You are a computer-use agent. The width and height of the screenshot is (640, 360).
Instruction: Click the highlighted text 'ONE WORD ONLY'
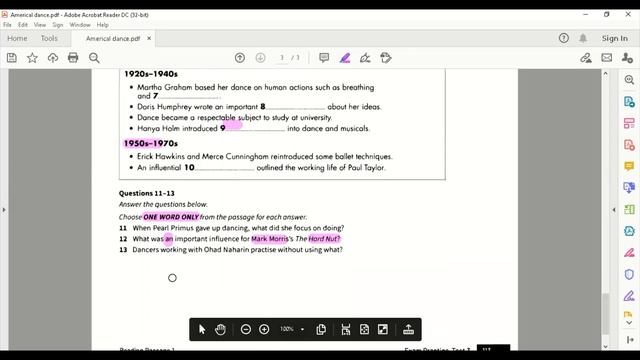pyautogui.click(x=171, y=217)
